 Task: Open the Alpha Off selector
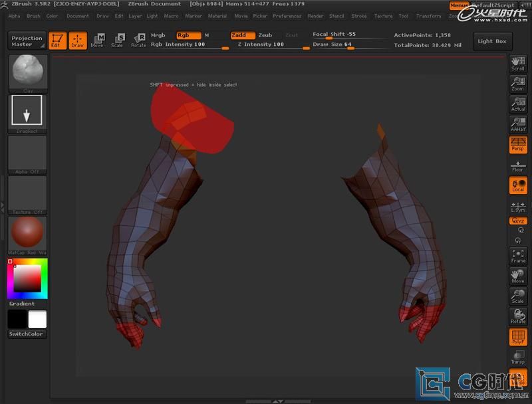pyautogui.click(x=27, y=155)
